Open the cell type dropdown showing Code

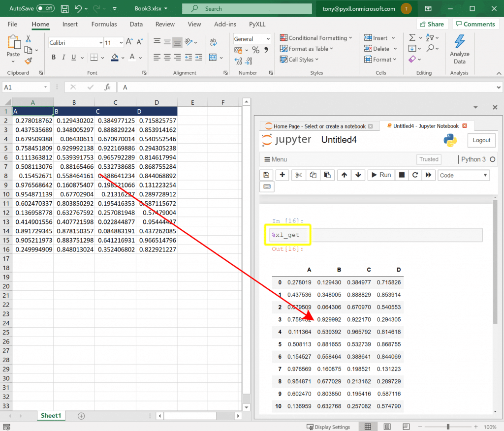point(463,175)
